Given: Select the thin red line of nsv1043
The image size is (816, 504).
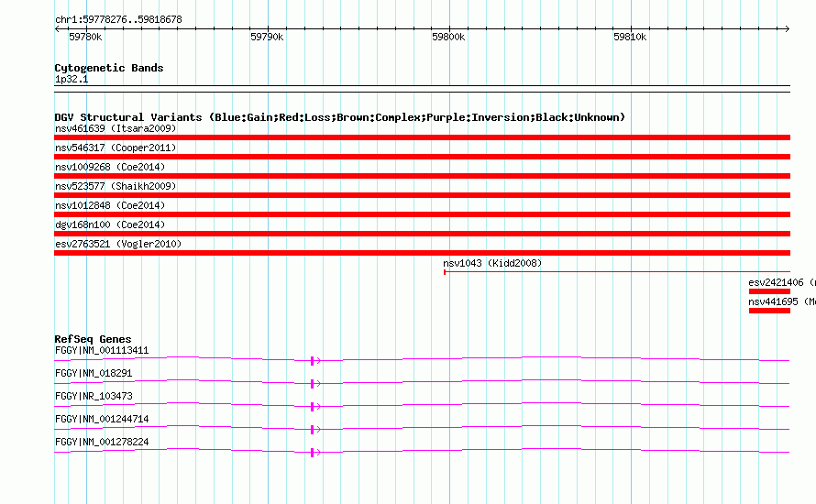Looking at the screenshot, I should pyautogui.click(x=617, y=272).
